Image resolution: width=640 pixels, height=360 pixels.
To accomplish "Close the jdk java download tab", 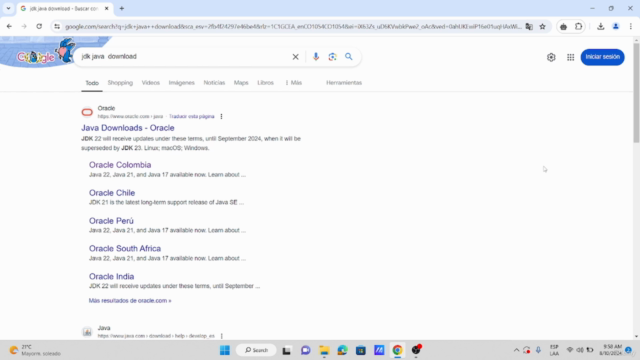I will (107, 8).
